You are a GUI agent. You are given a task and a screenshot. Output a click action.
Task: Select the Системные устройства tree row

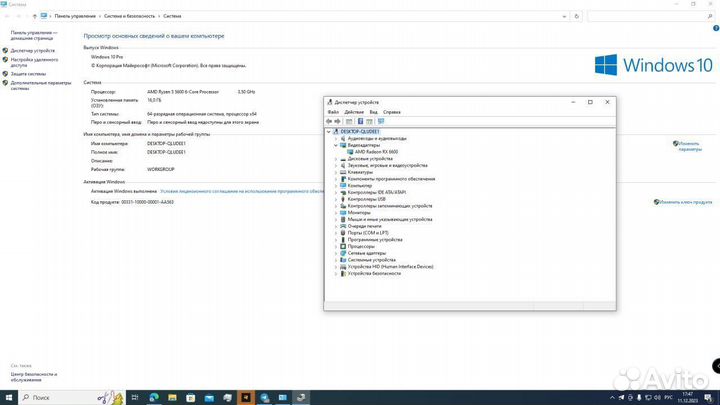[x=371, y=260]
